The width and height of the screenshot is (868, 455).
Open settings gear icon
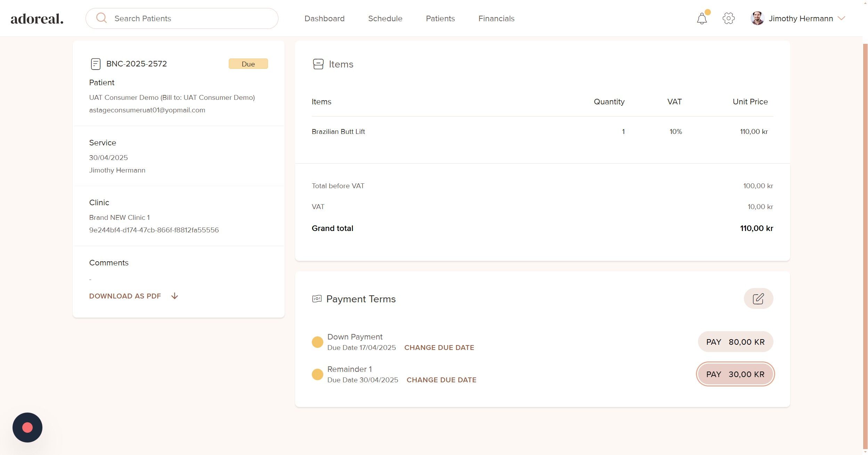tap(728, 18)
